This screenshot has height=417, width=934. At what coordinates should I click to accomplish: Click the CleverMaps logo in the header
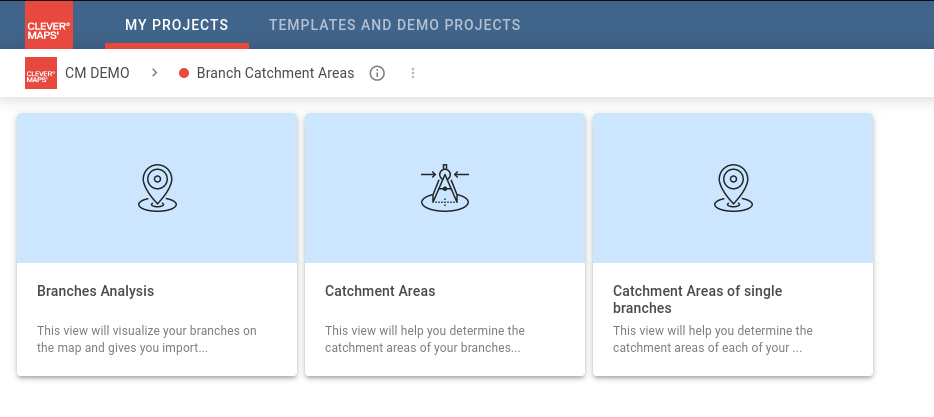coord(41,24)
